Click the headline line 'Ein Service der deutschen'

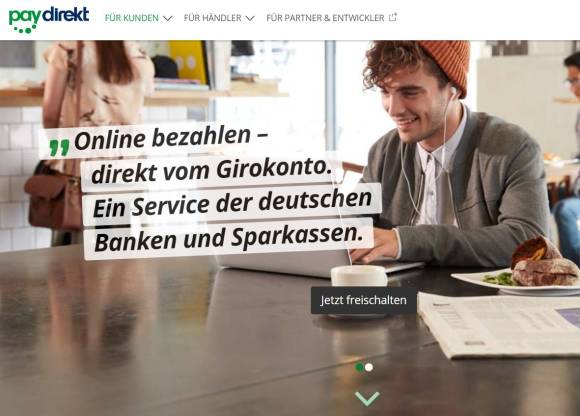232,203
